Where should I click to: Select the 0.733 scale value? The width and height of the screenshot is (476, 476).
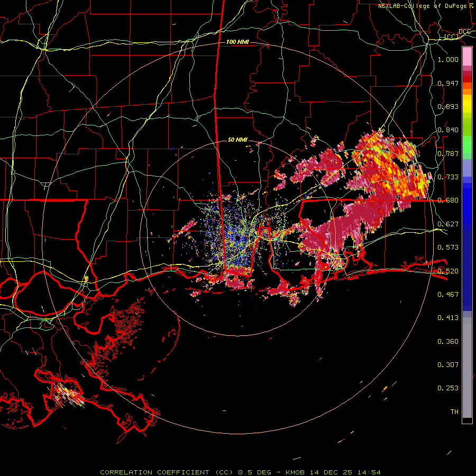448,177
